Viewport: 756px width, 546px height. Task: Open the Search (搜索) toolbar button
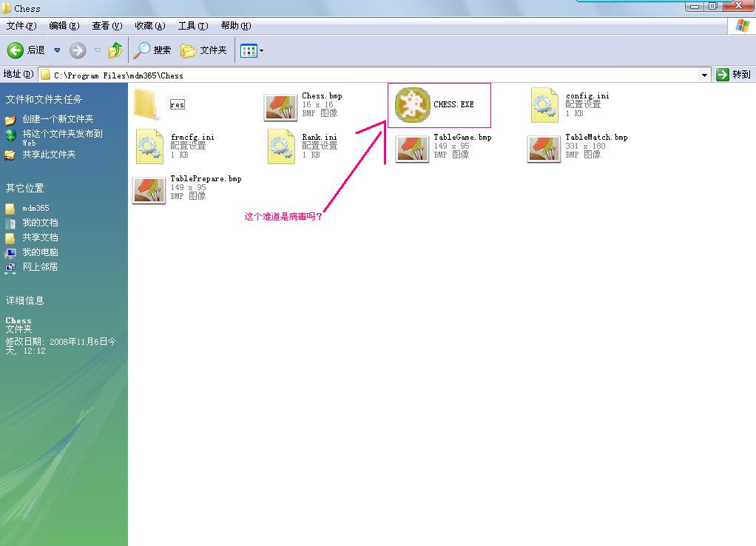pyautogui.click(x=152, y=50)
